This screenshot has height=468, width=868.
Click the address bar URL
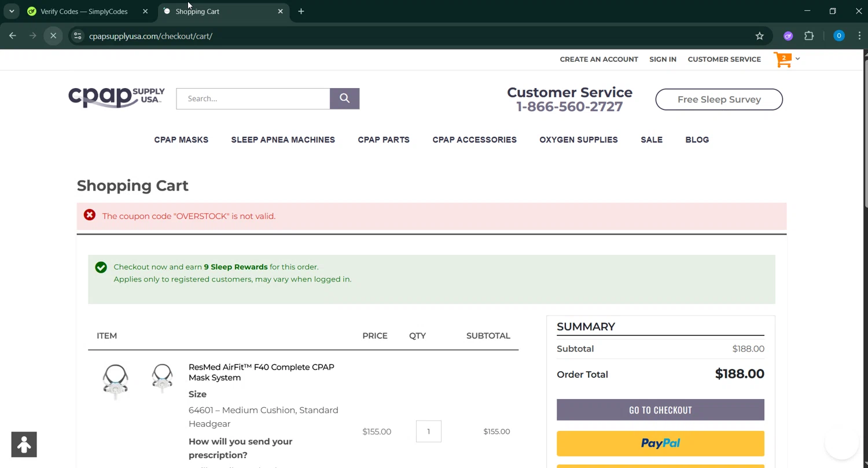150,36
